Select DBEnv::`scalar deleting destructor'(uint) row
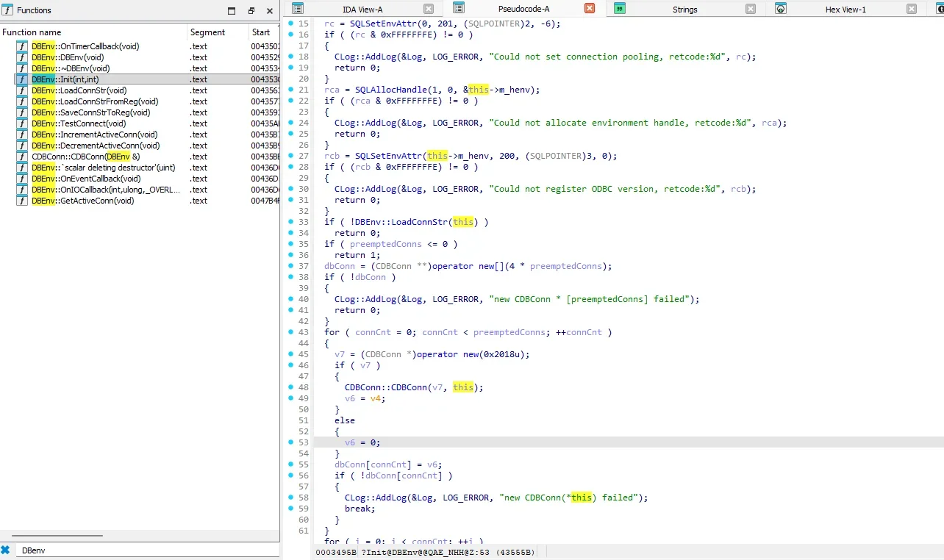Viewport: 944px width, 560px height. [140, 168]
